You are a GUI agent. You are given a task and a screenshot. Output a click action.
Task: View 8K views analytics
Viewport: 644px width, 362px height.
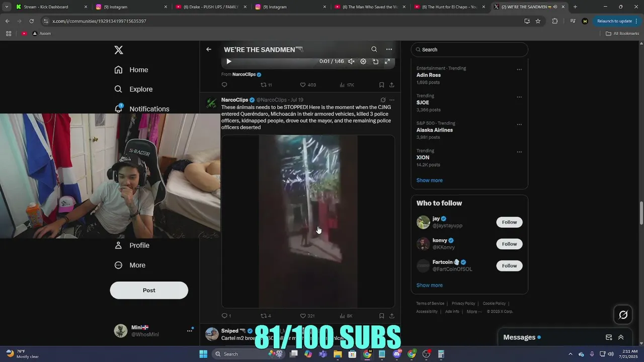(346, 316)
